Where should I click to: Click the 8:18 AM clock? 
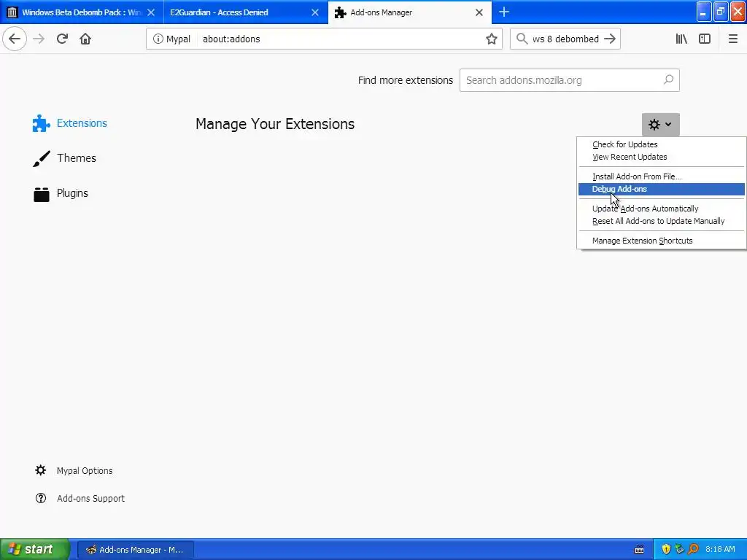coord(720,549)
